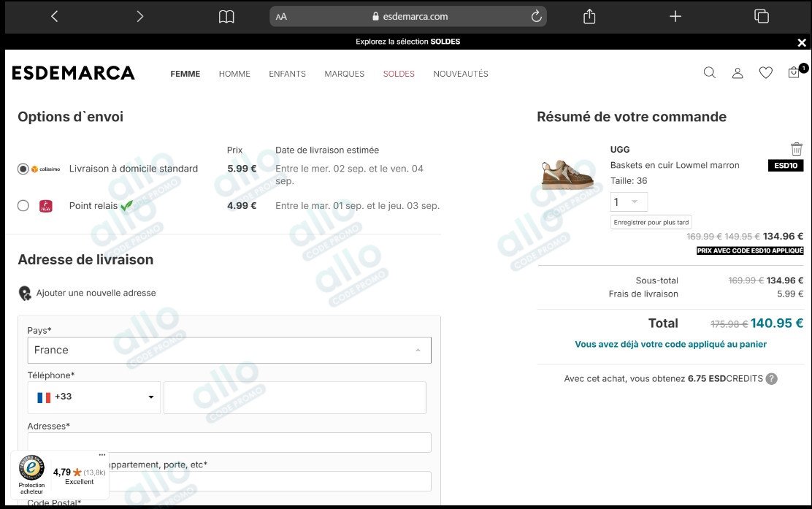Open a new tab with plus icon
Image resolution: width=812 pixels, height=509 pixels.
point(675,17)
